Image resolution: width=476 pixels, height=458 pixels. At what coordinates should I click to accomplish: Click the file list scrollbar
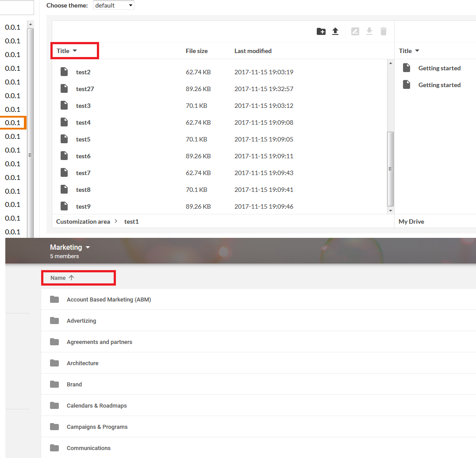(x=390, y=168)
